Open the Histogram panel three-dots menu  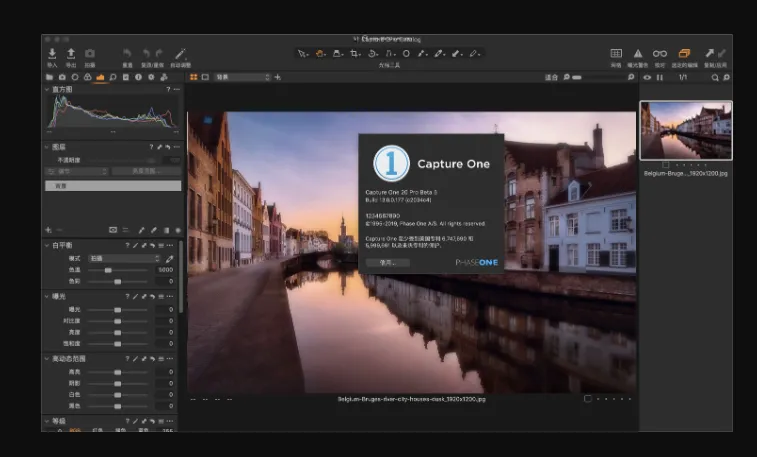[x=177, y=89]
